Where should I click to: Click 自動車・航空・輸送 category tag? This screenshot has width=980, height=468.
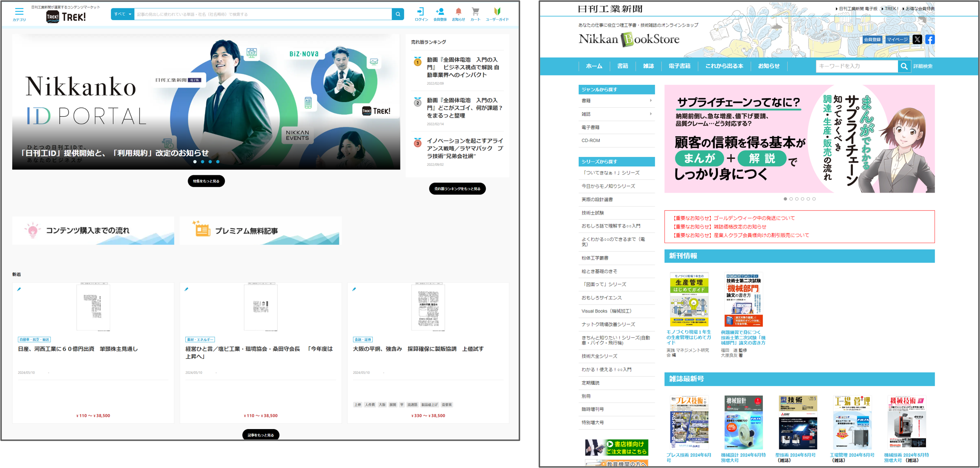(x=34, y=340)
